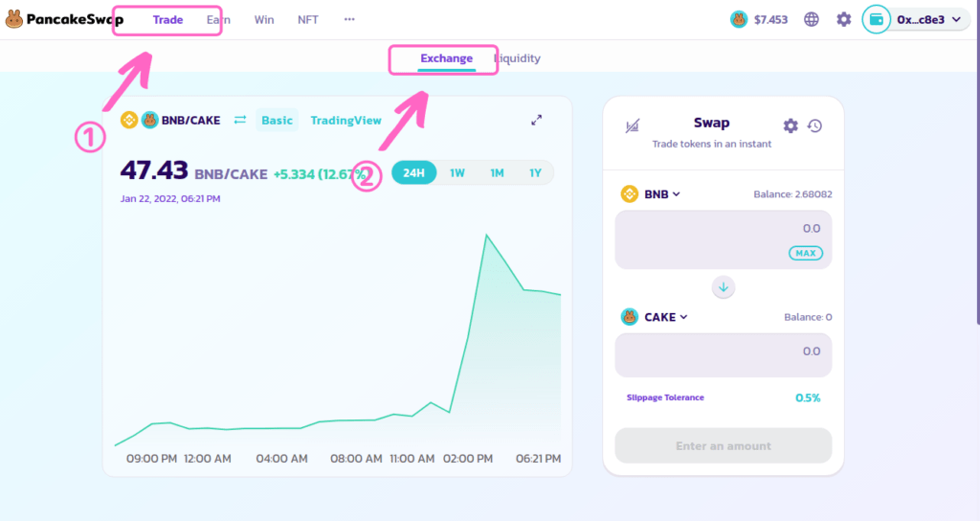Click the Balance: 0 text
This screenshot has width=980, height=521.
[x=808, y=317]
